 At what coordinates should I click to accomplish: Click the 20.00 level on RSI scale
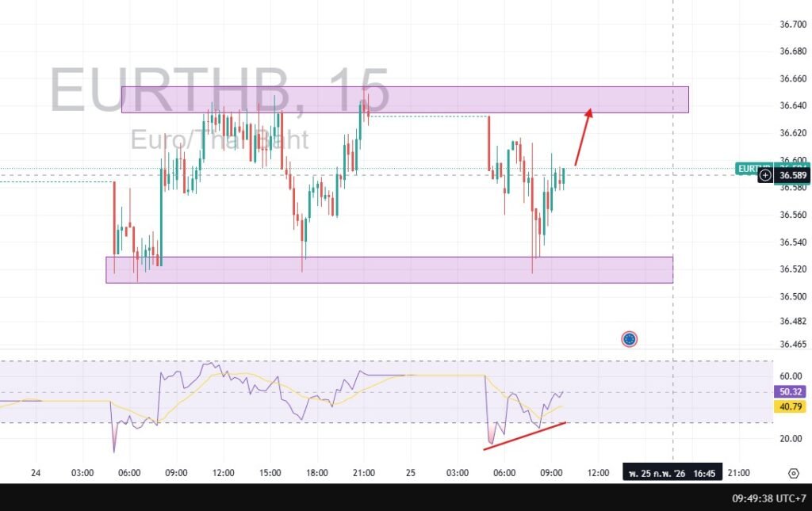coord(791,438)
